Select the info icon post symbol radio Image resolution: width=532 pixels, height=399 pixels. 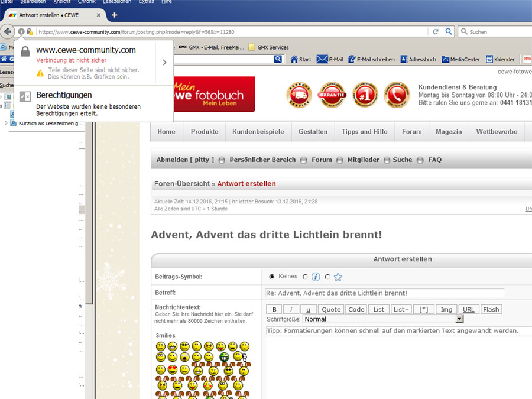[306, 277]
